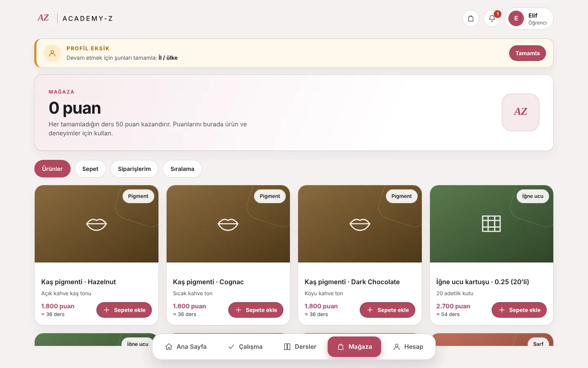
Task: Open notifications bell with red badge
Action: [x=492, y=18]
